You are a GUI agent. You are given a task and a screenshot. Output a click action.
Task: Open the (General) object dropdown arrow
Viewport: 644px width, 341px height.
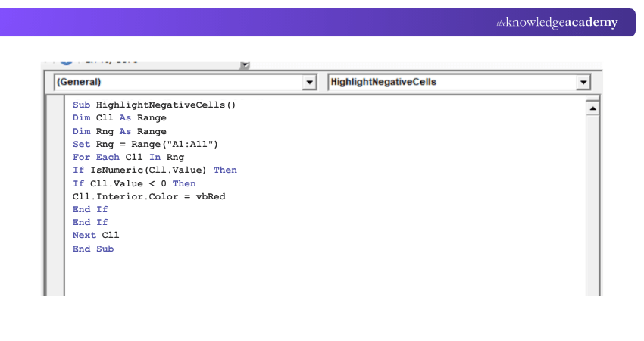coord(309,82)
